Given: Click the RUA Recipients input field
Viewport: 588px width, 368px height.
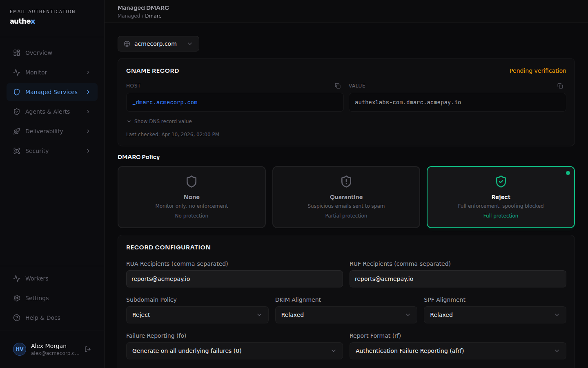Looking at the screenshot, I should tap(234, 279).
